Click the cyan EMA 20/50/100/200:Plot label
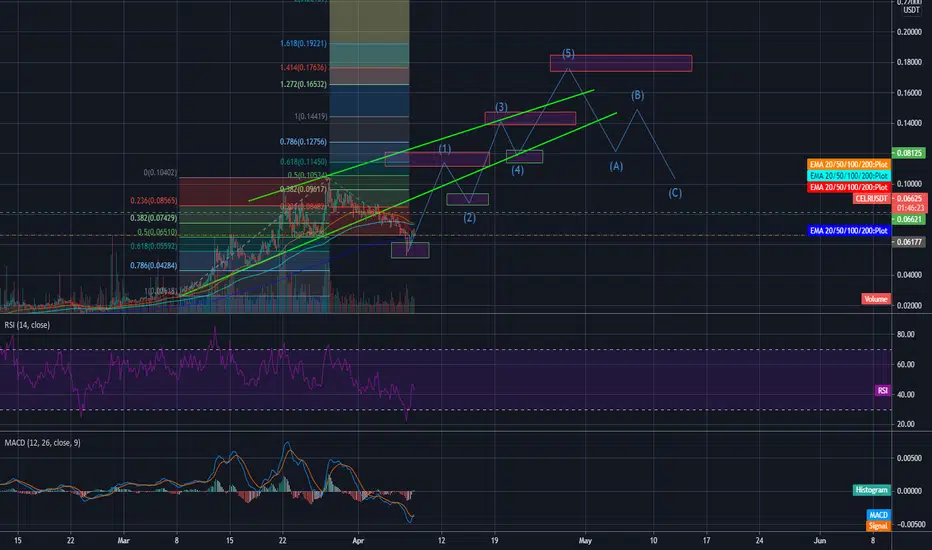This screenshot has width=932, height=550. tap(849, 176)
